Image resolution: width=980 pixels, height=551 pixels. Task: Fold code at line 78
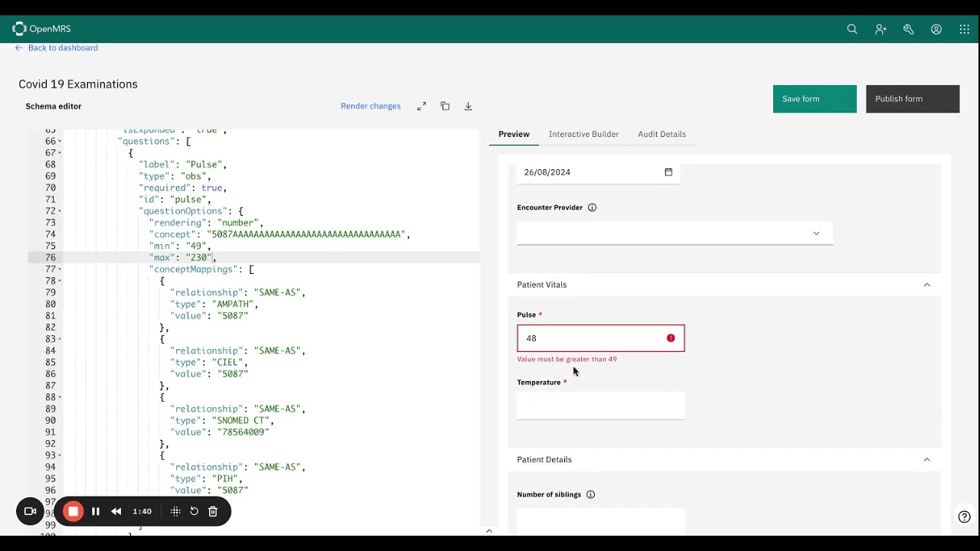(x=60, y=281)
